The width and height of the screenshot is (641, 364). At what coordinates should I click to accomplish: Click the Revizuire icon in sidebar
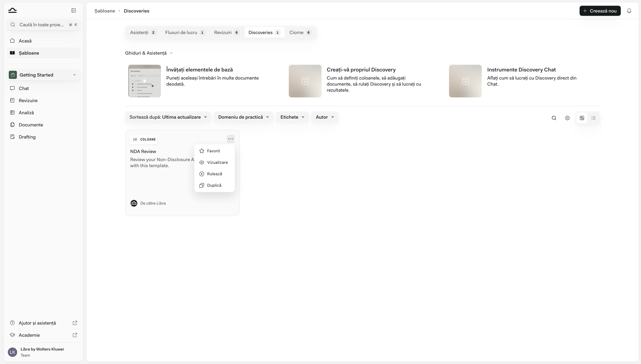click(x=12, y=100)
